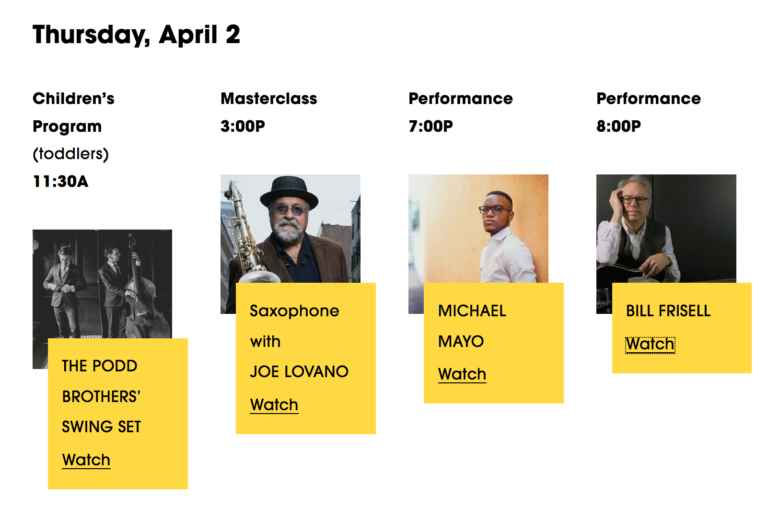Click the Bill Frisell title text

[x=668, y=311]
